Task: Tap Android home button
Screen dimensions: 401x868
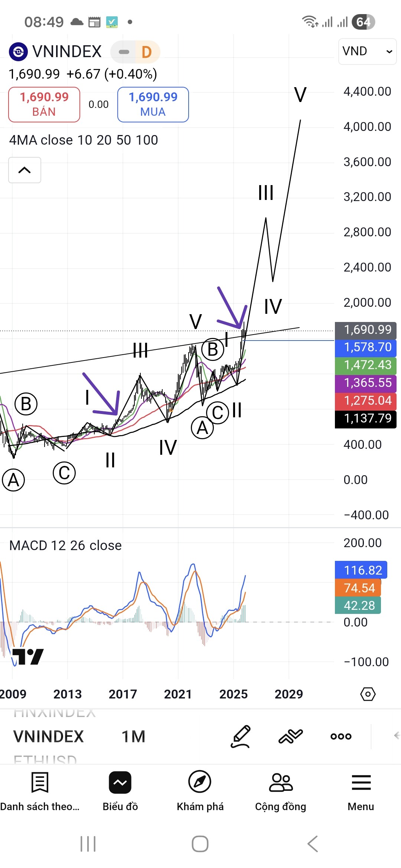Action: tap(200, 844)
